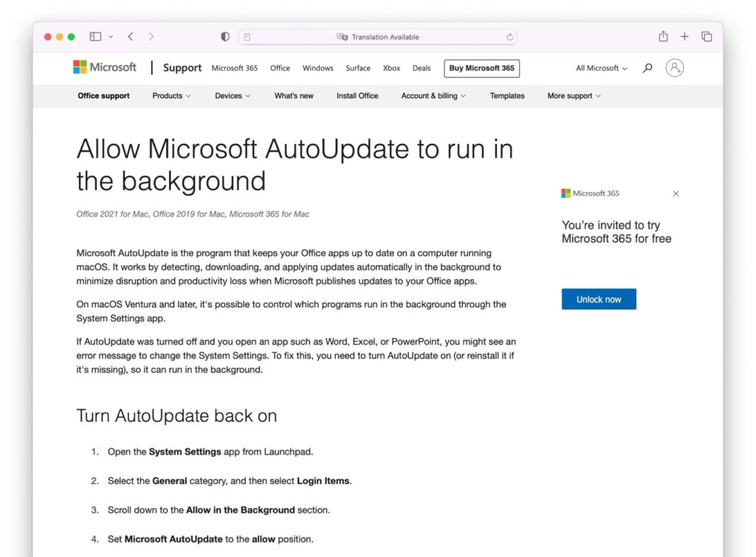This screenshot has width=756, height=557.
Task: Open What's new link
Action: point(294,96)
